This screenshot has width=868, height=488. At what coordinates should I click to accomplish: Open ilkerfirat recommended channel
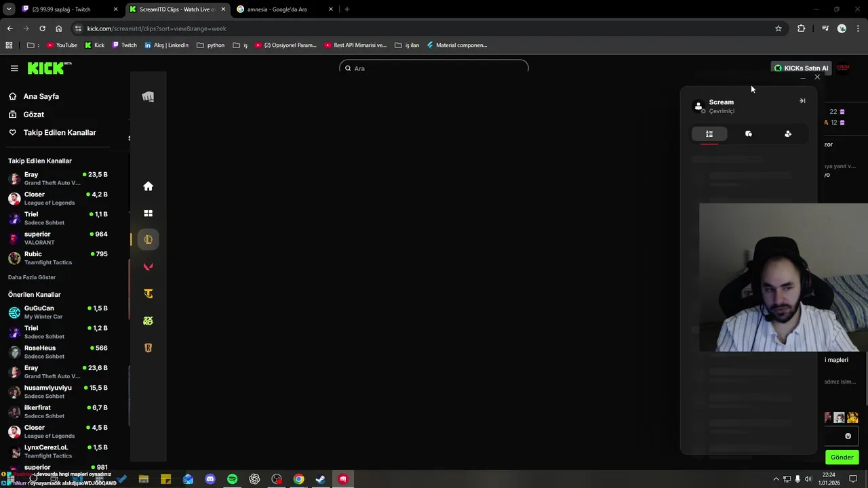coord(58,411)
